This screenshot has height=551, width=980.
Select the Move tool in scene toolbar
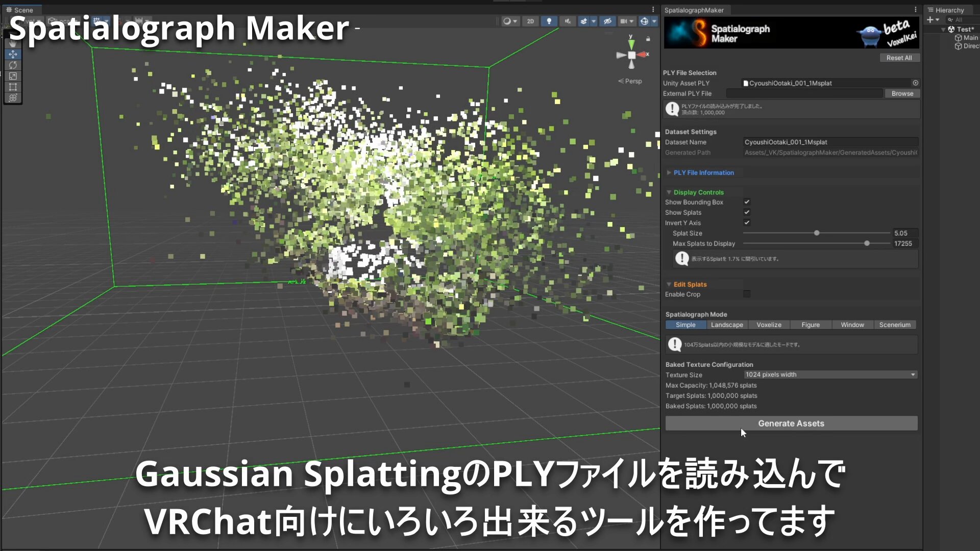tap(13, 54)
